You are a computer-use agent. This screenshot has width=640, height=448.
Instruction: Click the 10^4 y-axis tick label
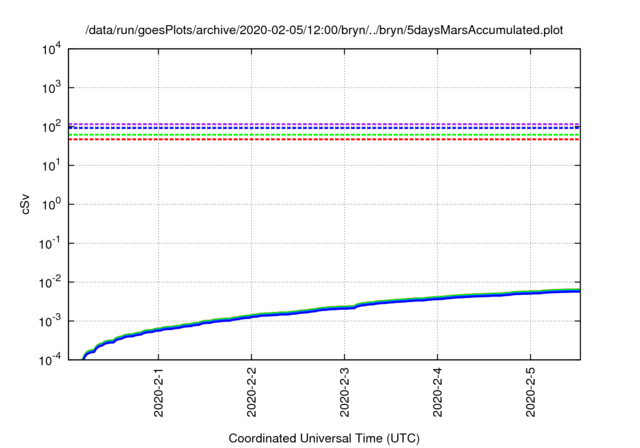pyautogui.click(x=52, y=50)
